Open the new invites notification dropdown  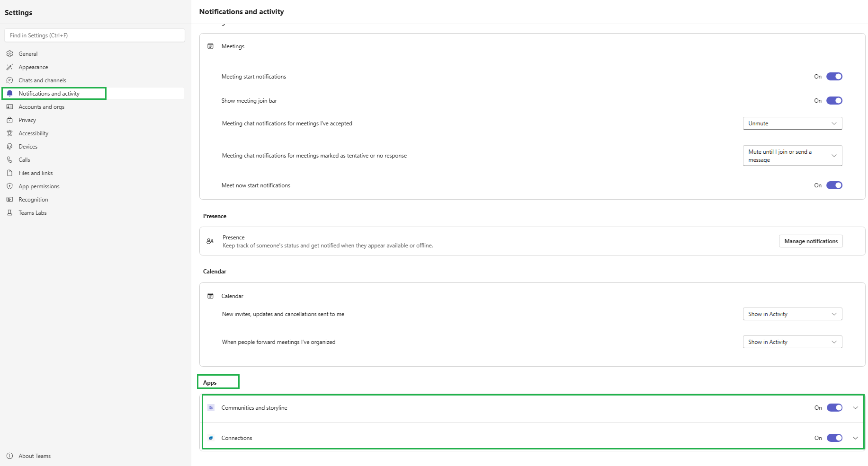pos(793,314)
